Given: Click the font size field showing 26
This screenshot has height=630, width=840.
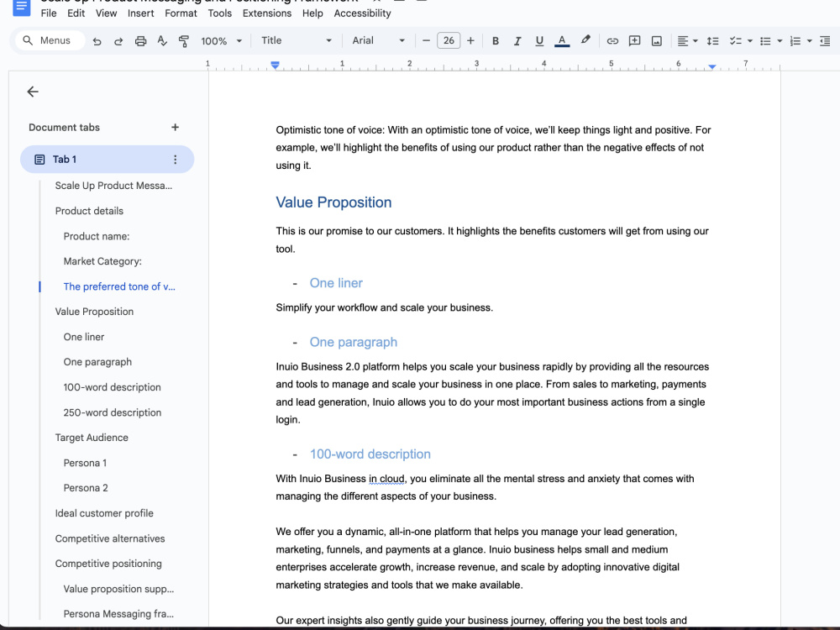Looking at the screenshot, I should [449, 40].
